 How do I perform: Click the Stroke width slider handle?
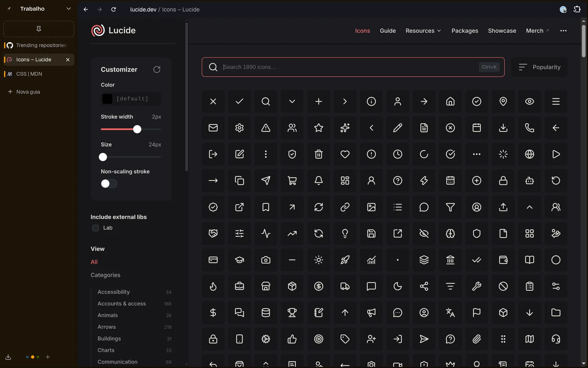(137, 129)
